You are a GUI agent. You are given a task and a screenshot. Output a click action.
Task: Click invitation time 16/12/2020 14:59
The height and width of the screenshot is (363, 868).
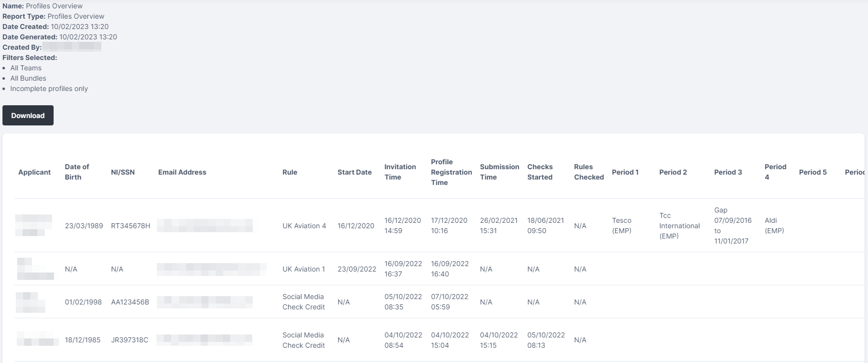coord(403,226)
